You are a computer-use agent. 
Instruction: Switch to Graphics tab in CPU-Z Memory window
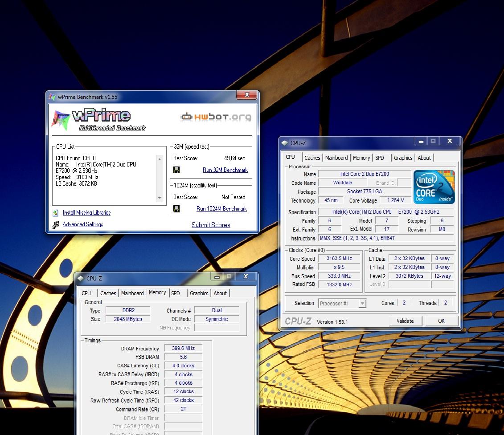199,293
